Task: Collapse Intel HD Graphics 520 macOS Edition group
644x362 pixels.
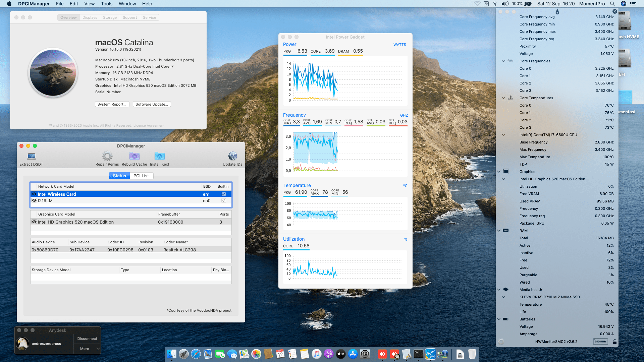Action: point(503,179)
